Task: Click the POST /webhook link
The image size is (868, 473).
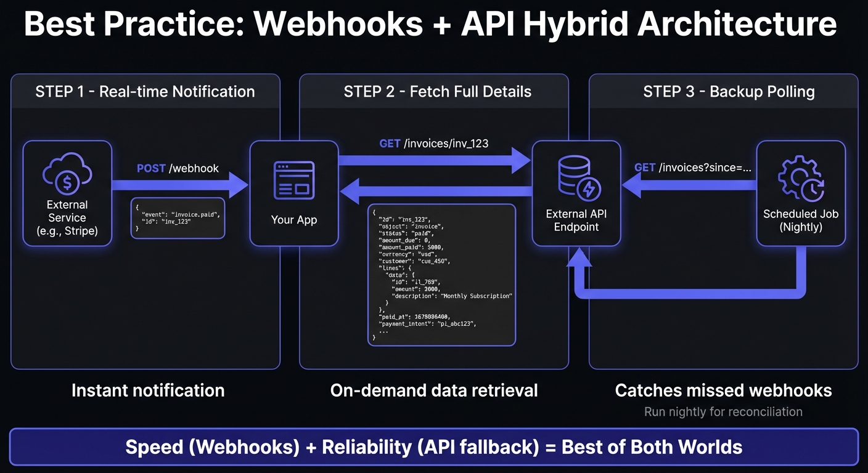Action: 178,168
